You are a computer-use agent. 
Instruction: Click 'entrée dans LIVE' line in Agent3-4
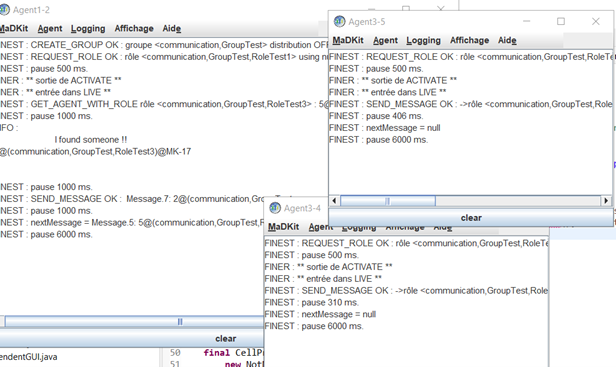(x=323, y=279)
